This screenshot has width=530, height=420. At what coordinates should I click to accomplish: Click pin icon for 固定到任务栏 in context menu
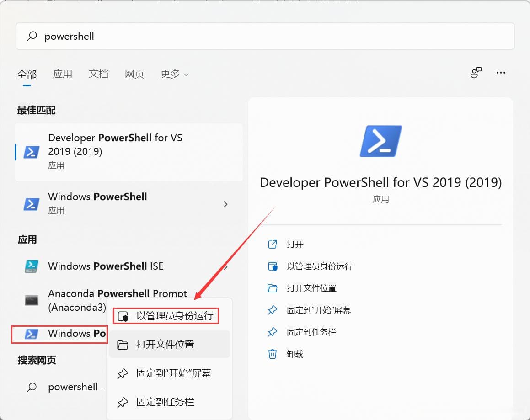(x=123, y=403)
